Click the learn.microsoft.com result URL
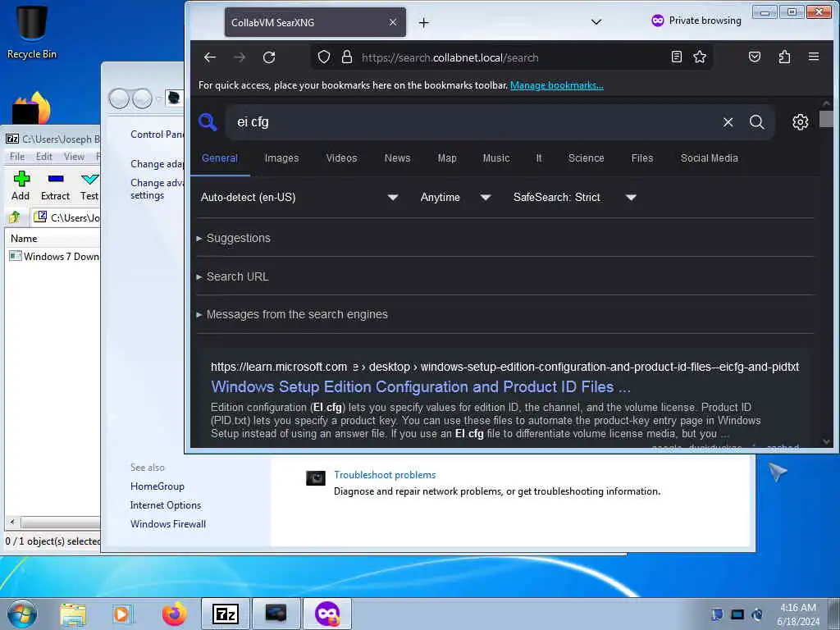840x630 pixels. [x=504, y=367]
